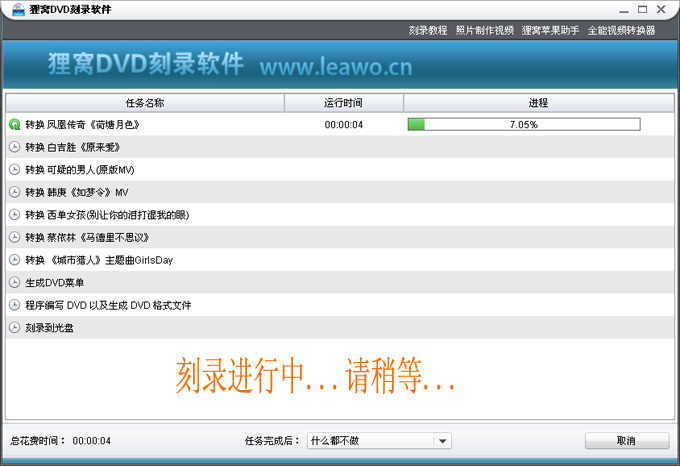The width and height of the screenshot is (680, 466).
Task: Select the 转换 白吉胜《原来爱》 row text
Action: tap(73, 147)
